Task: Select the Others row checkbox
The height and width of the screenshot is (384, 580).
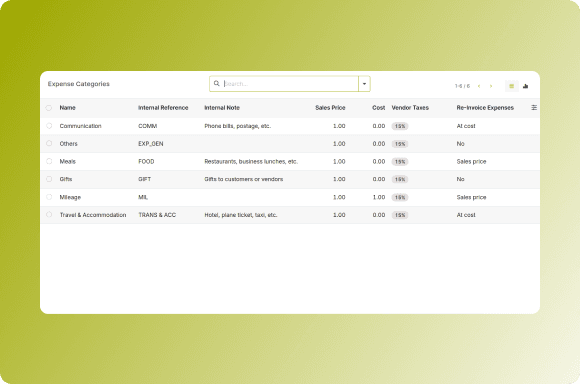Action: [x=49, y=144]
